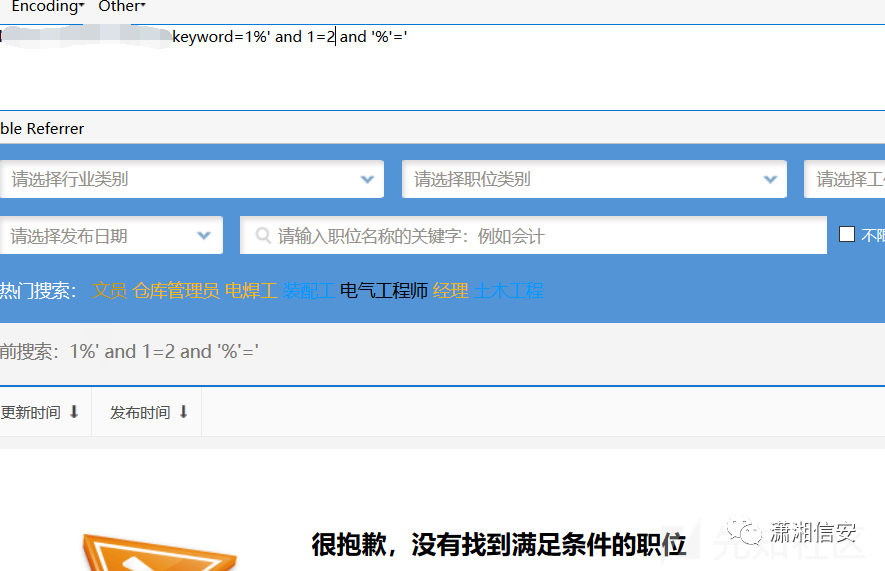Click the 很抱歉，没有找到满足条件的职位 message

pyautogui.click(x=499, y=545)
